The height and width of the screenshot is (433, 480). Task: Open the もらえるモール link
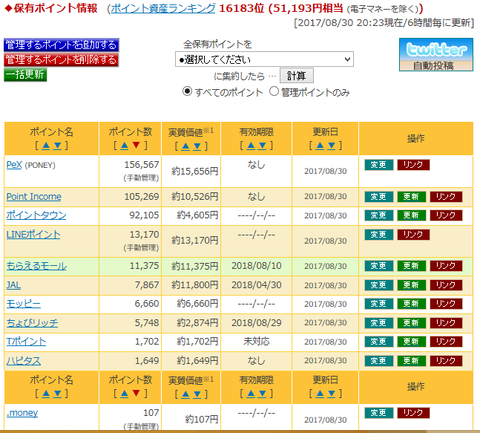[37, 266]
